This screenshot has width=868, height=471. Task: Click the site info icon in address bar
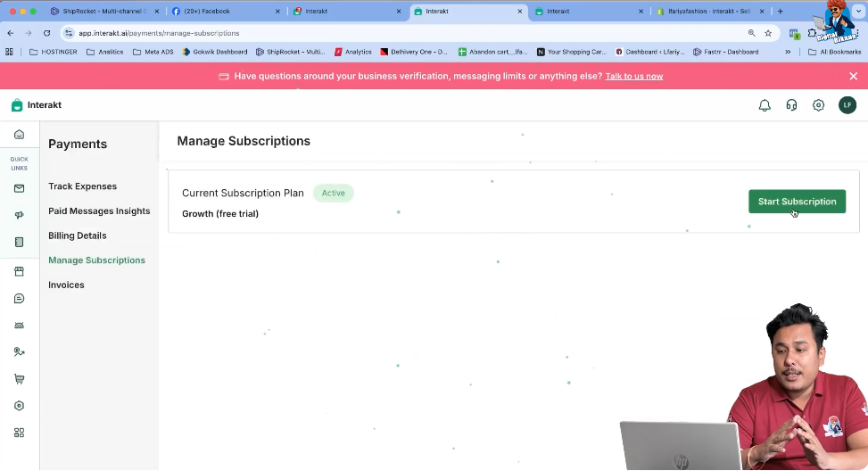[69, 33]
